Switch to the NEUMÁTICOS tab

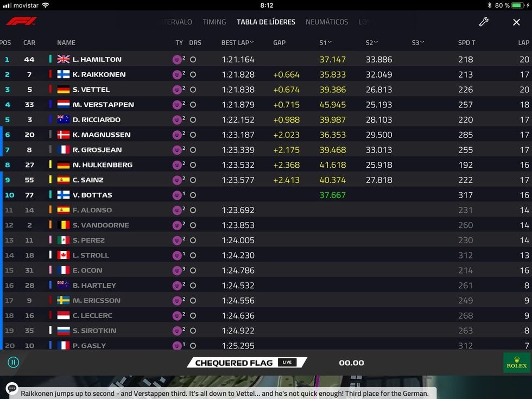327,22
